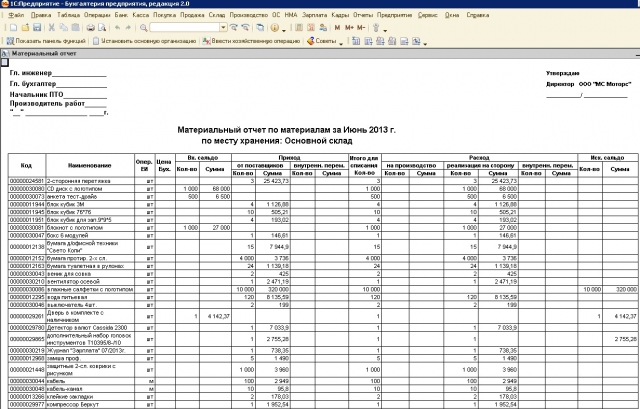Click the Paste clipboard icon
Viewport: 640px width, 409px height.
(x=76, y=28)
